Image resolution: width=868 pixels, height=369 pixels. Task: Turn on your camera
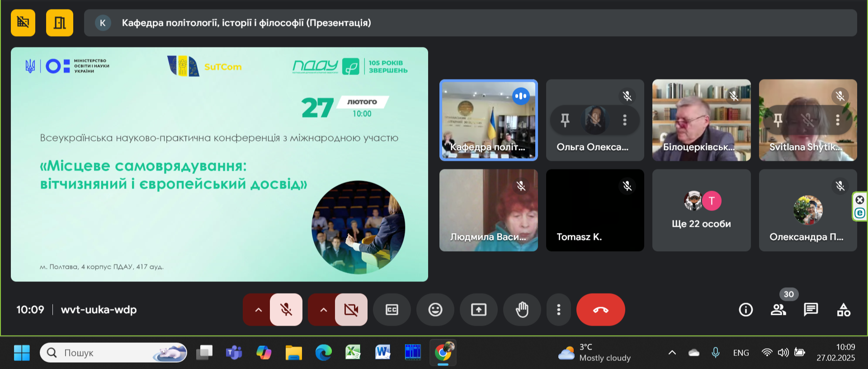coord(351,310)
